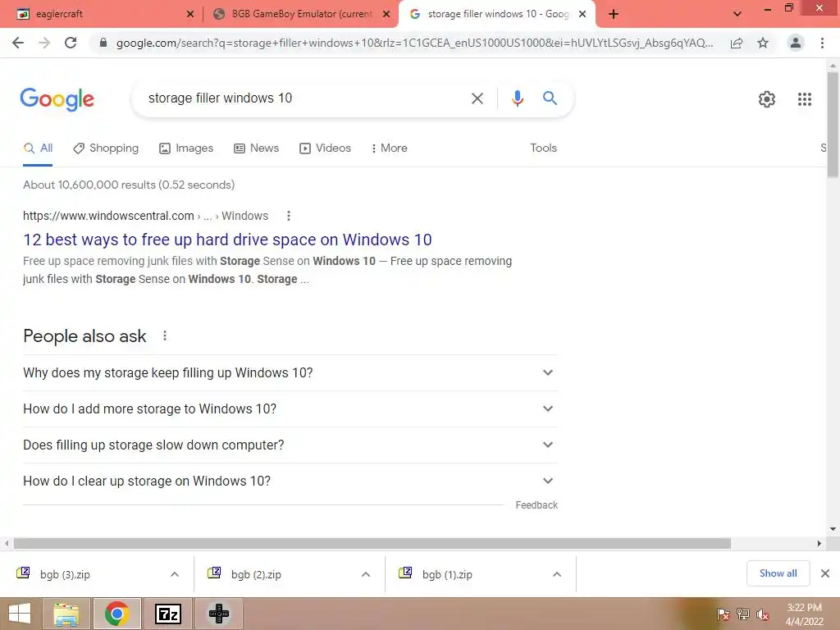Reload the current page
The width and height of the screenshot is (840, 630).
[71, 43]
